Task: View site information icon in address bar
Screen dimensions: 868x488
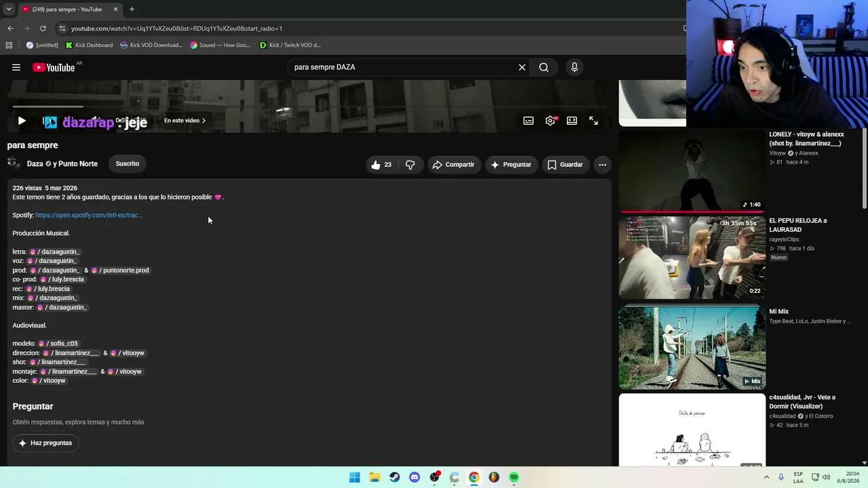Action: click(62, 28)
